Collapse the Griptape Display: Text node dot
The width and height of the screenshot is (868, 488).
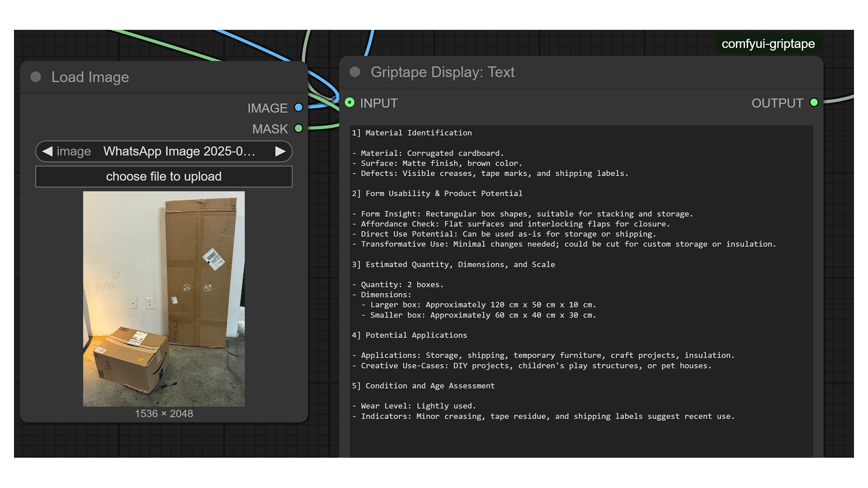(355, 72)
